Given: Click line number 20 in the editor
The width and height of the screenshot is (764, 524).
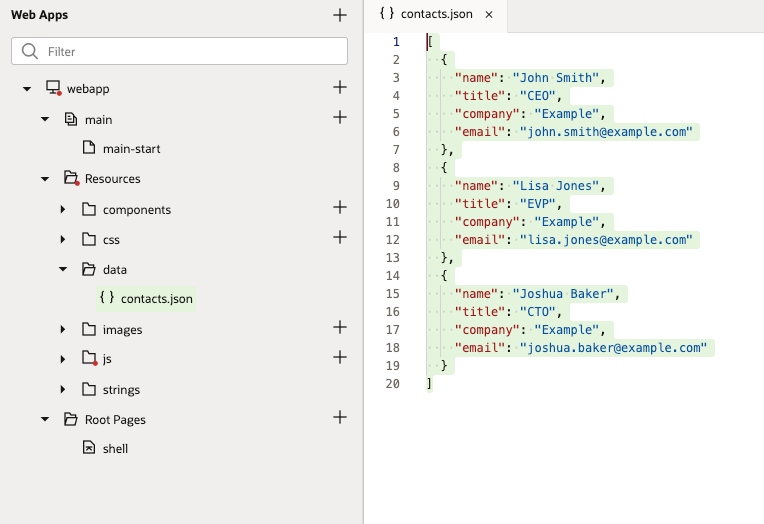Looking at the screenshot, I should [x=393, y=384].
